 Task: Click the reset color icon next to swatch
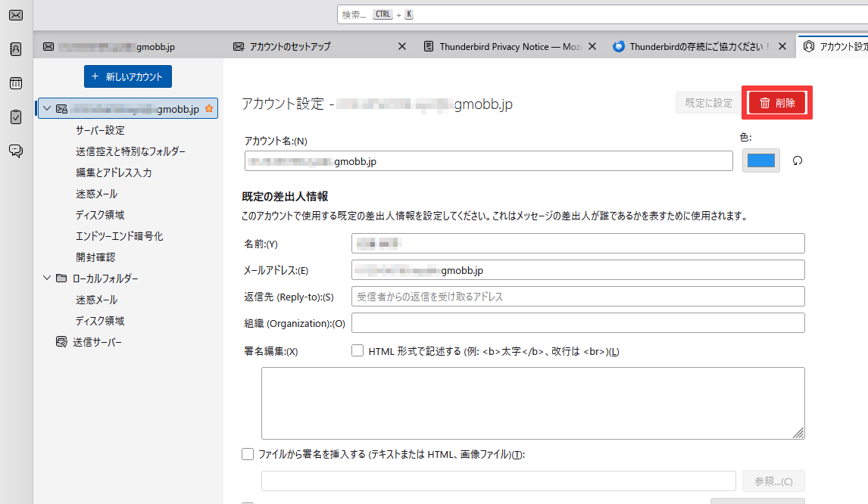pyautogui.click(x=797, y=160)
